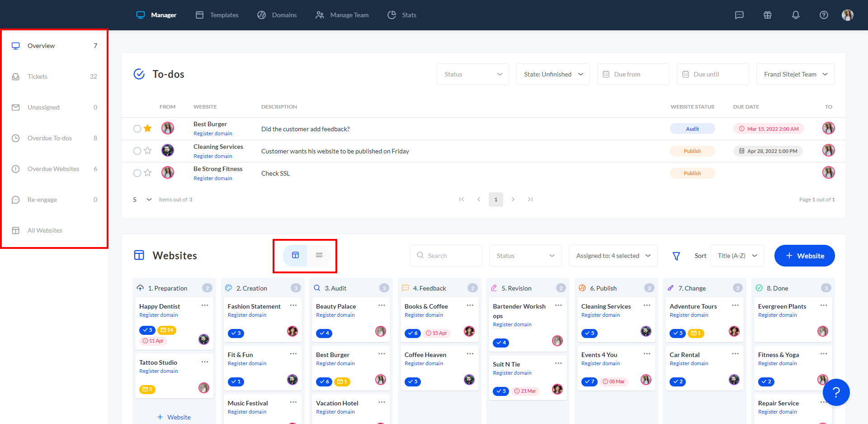Click the funnel filter icon
This screenshot has width=868, height=424.
(676, 256)
